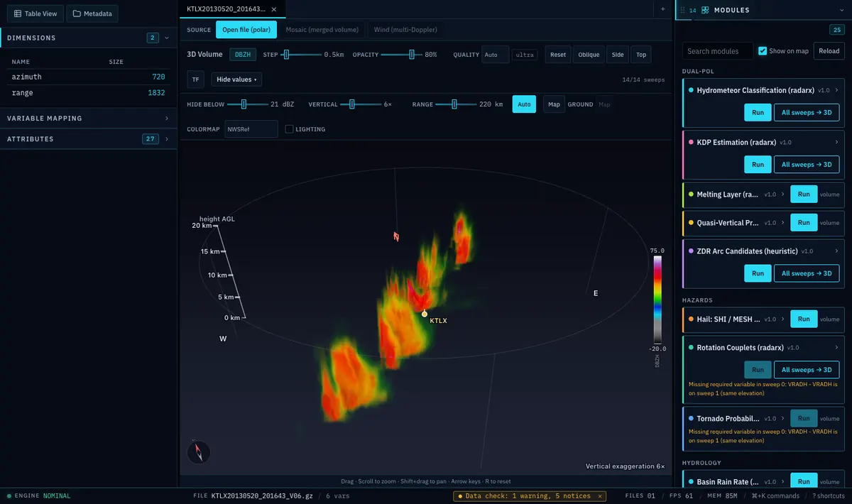Expand Rotation Couplets module details

[x=837, y=348]
